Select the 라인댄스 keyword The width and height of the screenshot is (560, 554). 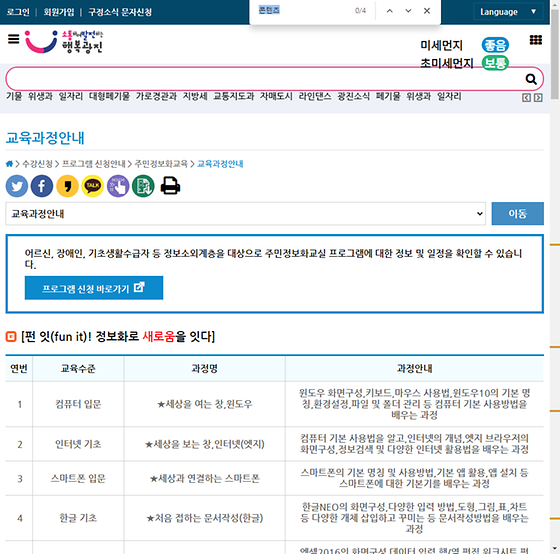(315, 96)
